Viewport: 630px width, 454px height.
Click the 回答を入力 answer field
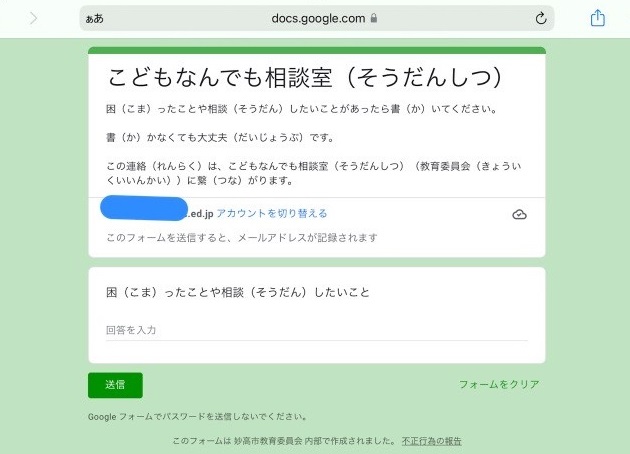[317, 331]
